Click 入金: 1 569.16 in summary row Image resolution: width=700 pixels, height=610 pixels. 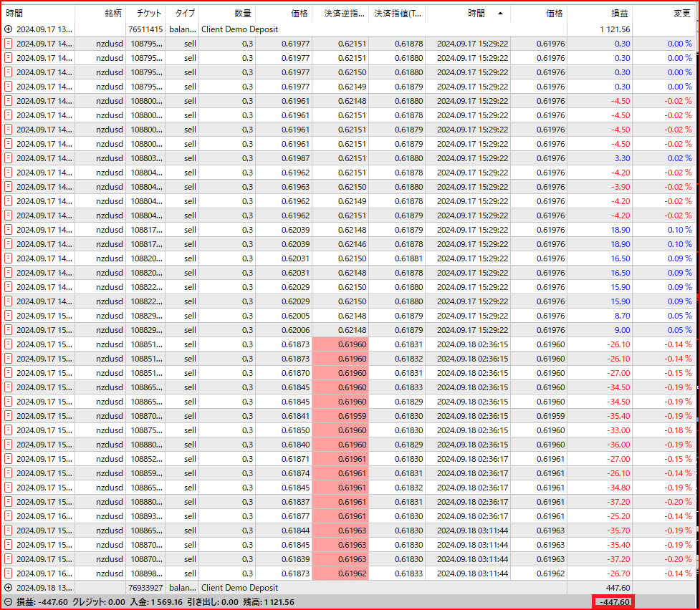[155, 602]
